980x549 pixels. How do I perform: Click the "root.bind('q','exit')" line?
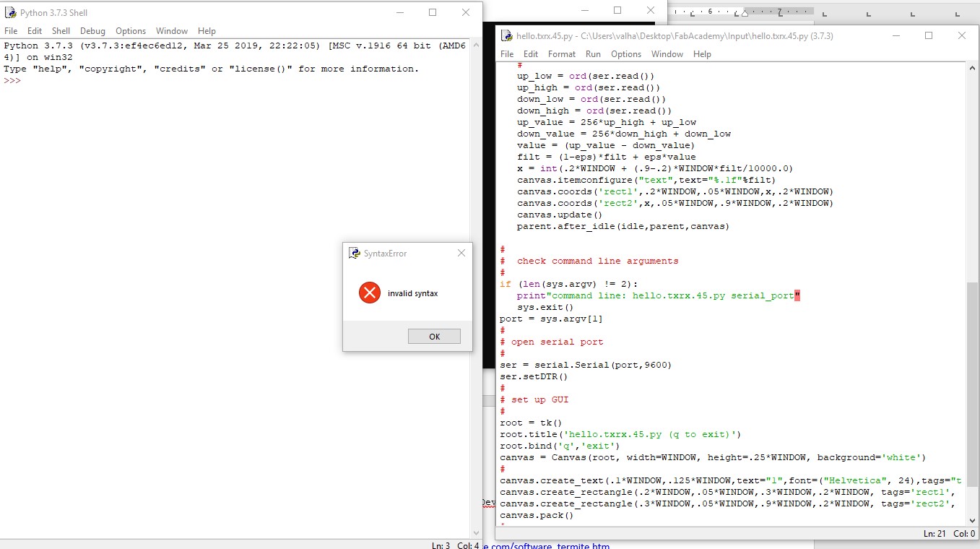pyautogui.click(x=560, y=446)
